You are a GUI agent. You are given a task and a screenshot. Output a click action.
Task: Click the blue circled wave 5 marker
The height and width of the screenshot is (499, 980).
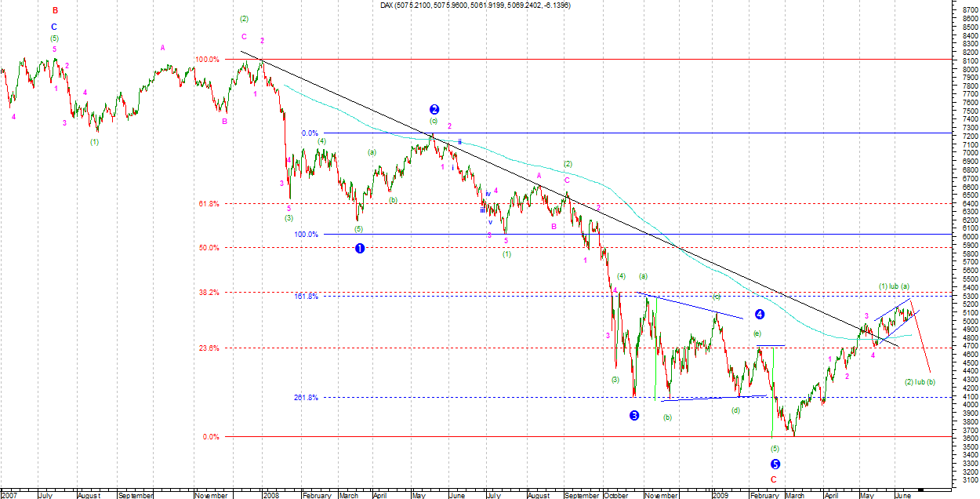(775, 464)
